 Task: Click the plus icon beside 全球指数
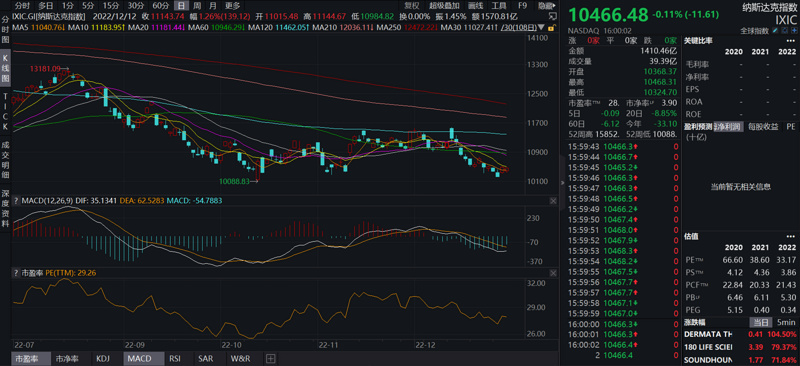coord(794,30)
